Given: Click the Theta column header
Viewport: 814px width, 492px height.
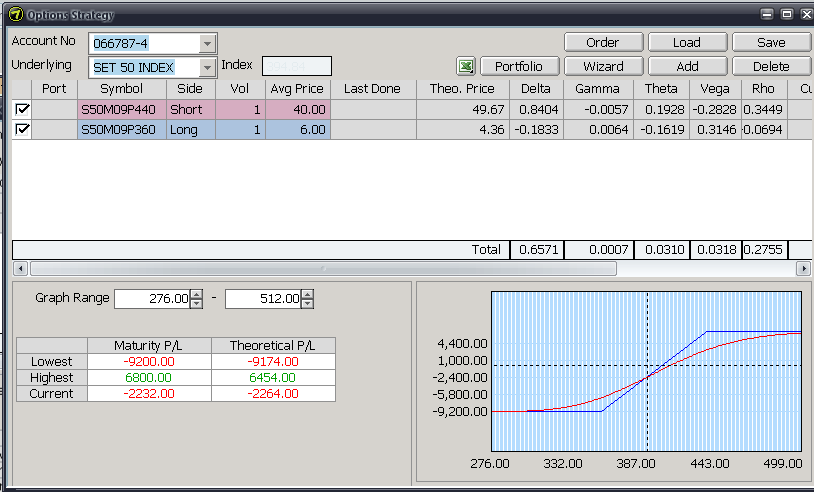Looking at the screenshot, I should [x=661, y=89].
